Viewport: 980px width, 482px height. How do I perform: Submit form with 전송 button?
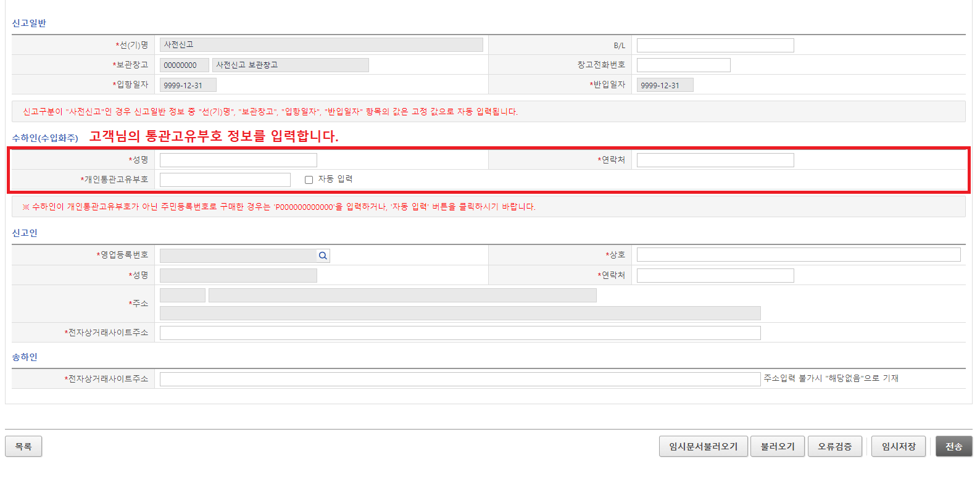coord(954,446)
